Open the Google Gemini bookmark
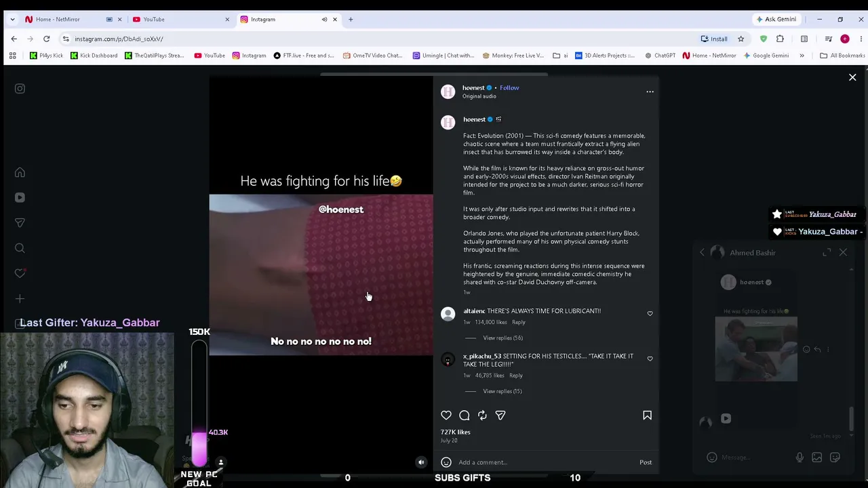 point(766,56)
